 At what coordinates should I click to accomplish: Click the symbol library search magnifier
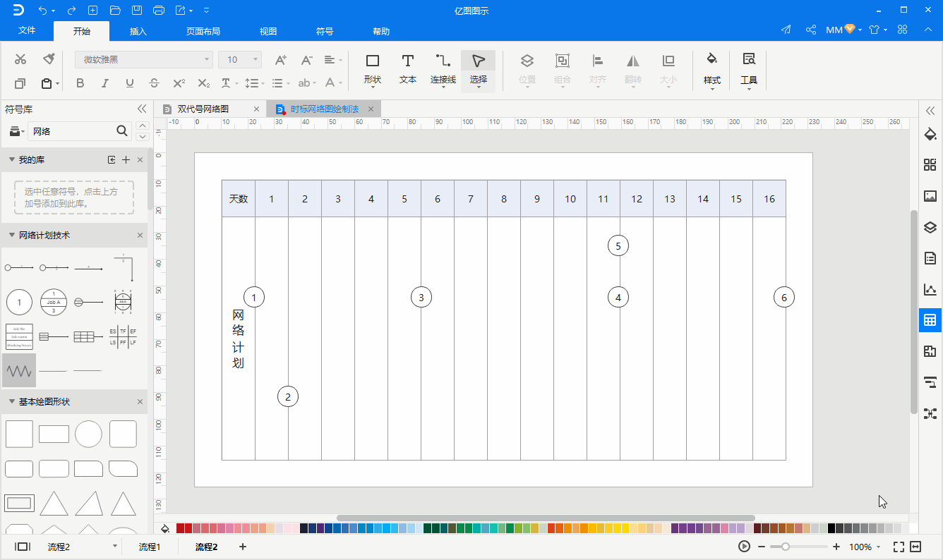122,130
